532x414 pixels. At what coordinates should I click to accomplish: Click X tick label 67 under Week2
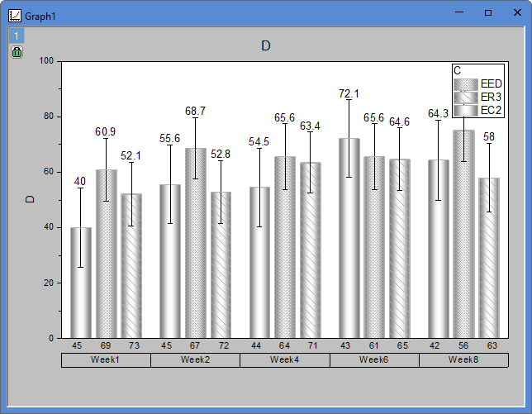(x=195, y=345)
